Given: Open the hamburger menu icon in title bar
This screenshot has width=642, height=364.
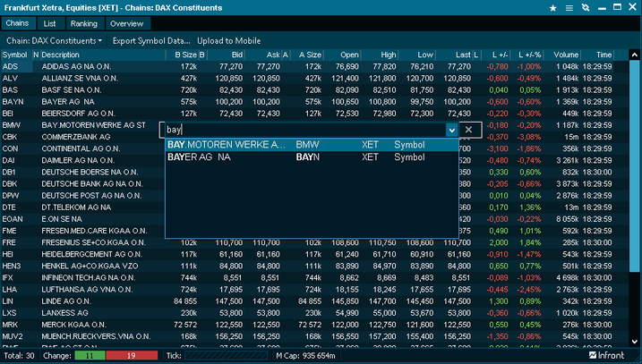Looking at the screenshot, I should click(x=569, y=7).
